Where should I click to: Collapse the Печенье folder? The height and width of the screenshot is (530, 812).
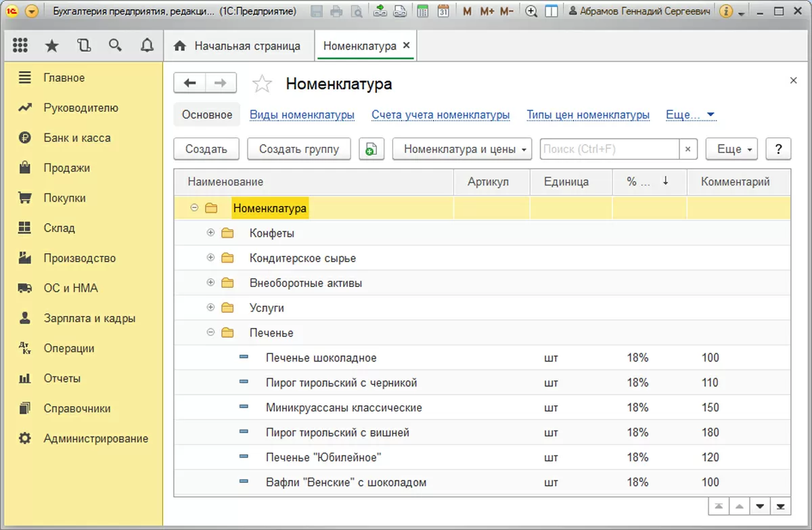(210, 332)
